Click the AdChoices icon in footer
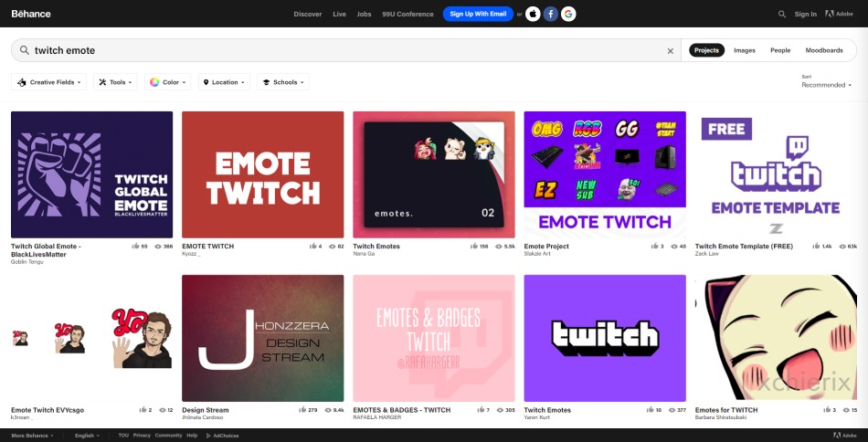The image size is (868, 442). pyautogui.click(x=208, y=436)
